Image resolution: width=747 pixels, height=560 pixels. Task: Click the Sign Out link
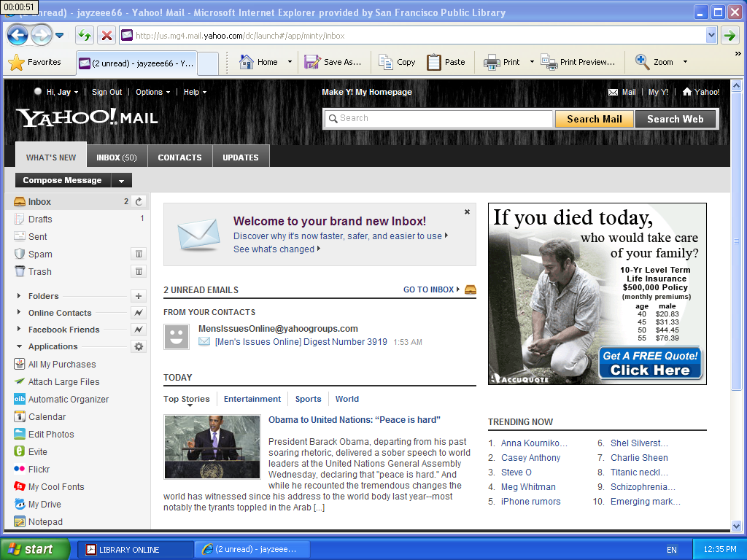pyautogui.click(x=107, y=93)
